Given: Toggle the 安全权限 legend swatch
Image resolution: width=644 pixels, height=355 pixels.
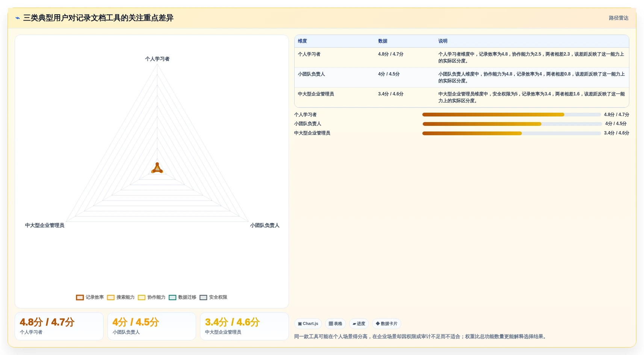Looking at the screenshot, I should pos(203,298).
